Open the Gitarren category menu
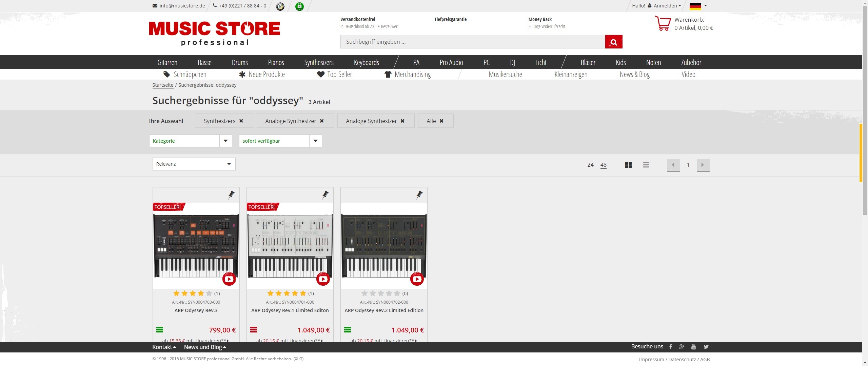868x366 pixels. pyautogui.click(x=167, y=62)
